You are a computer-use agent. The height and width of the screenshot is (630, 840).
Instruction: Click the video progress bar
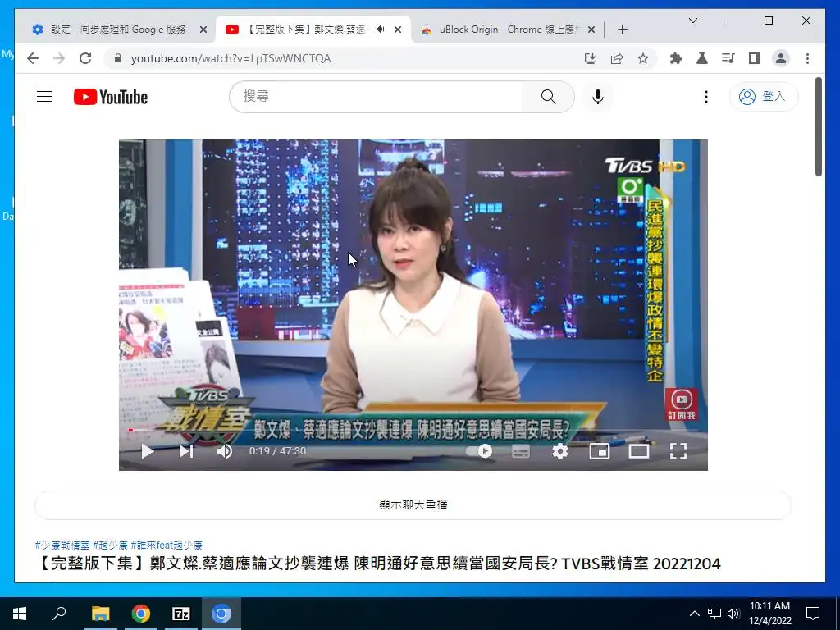coord(413,430)
